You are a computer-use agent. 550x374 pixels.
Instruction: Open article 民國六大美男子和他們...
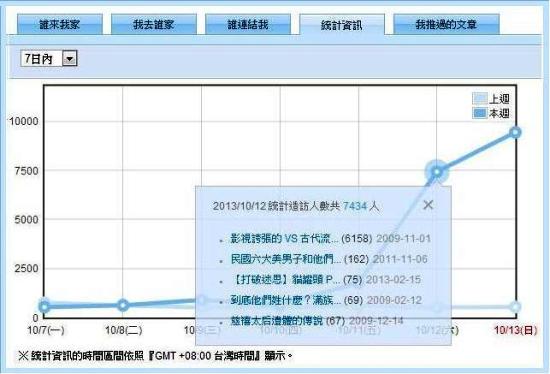tap(286, 259)
